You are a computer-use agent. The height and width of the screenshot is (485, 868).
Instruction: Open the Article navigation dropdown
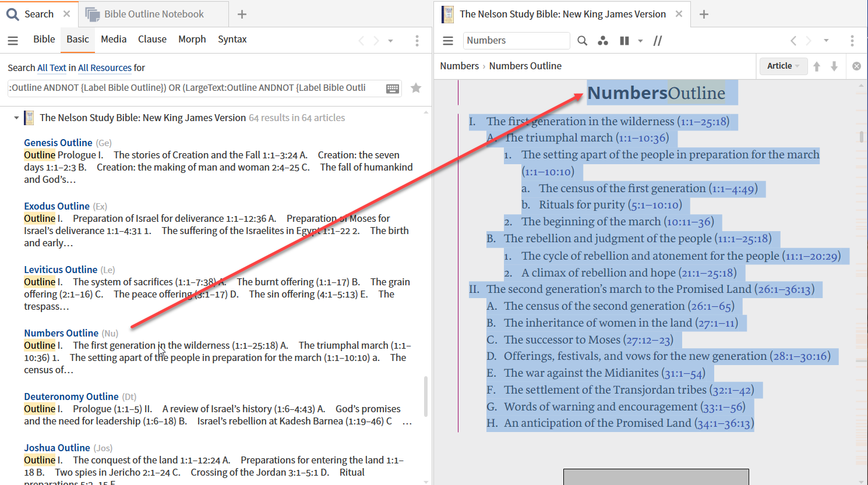click(x=783, y=66)
